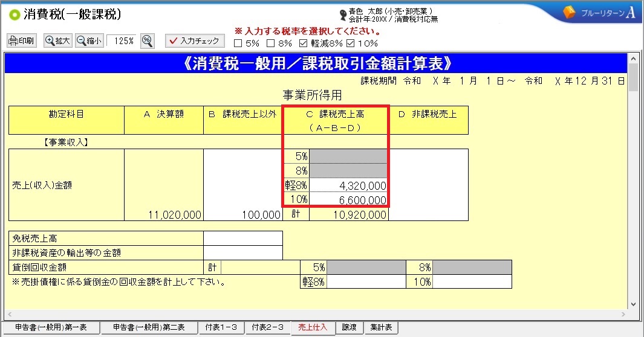Image resolution: width=644 pixels, height=337 pixels.
Task: Run the 入力チェック input check
Action: click(x=195, y=40)
